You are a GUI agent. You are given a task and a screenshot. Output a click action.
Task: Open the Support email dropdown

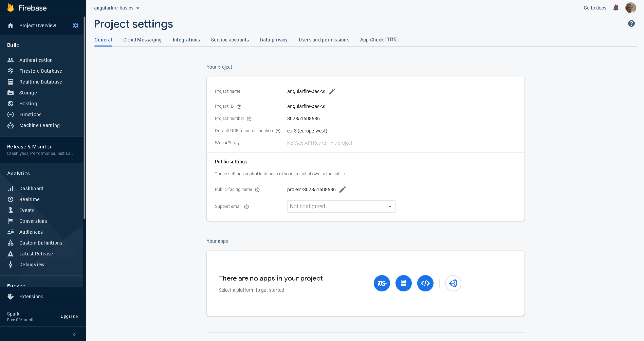pyautogui.click(x=341, y=207)
